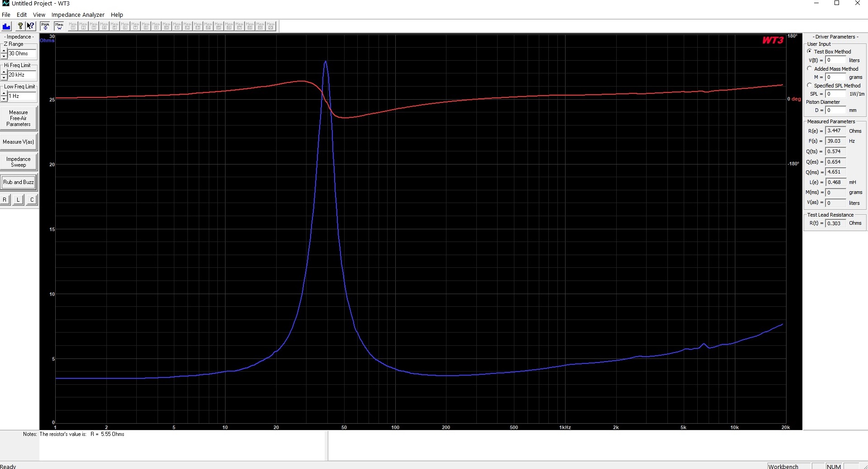Select the Mem 9 memory slot
The image size is (868, 469).
156,26
